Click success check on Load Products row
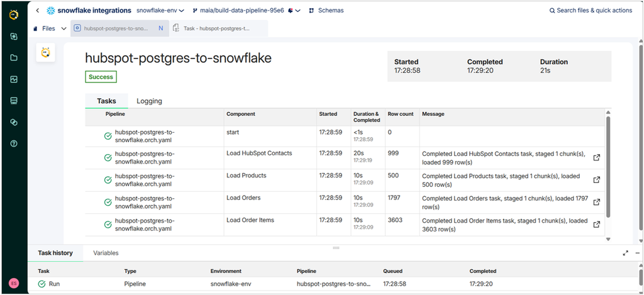Screen dimensions: 644x295 point(108,180)
